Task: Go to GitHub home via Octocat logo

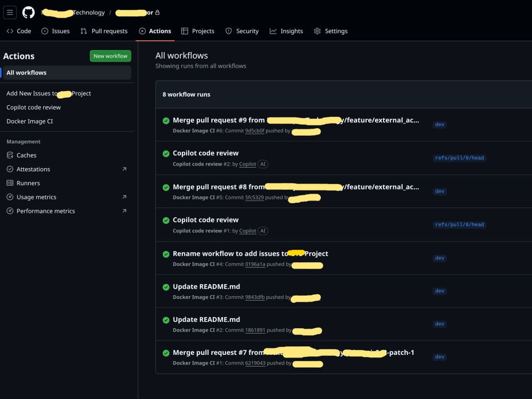Action: (29, 13)
